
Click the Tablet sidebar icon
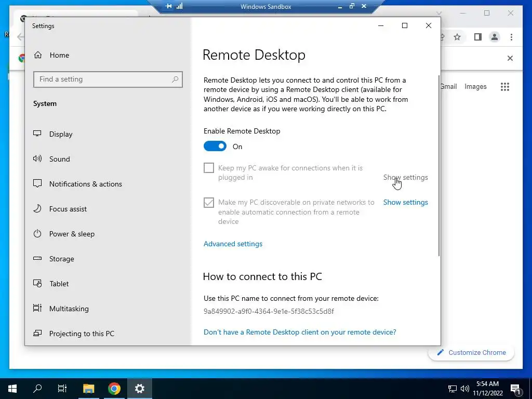pyautogui.click(x=37, y=283)
